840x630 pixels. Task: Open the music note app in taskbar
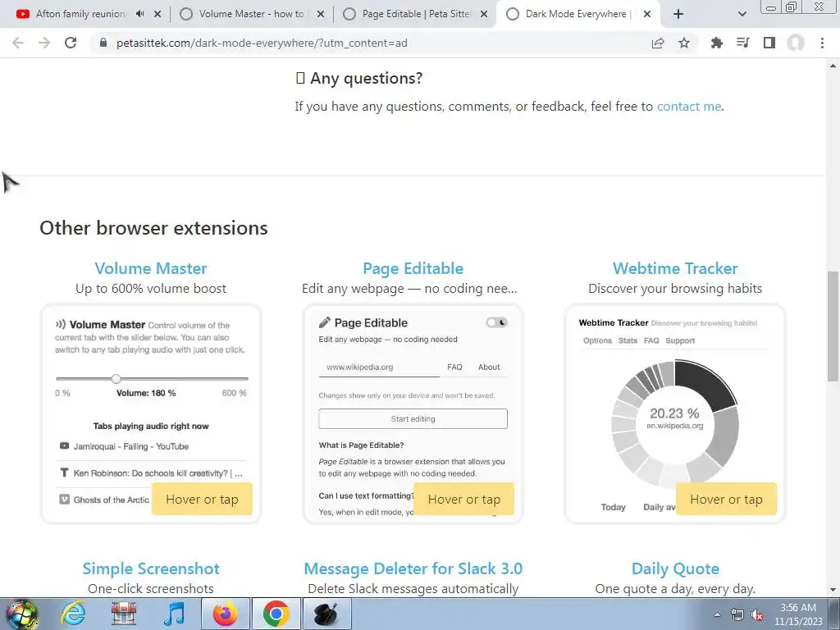(174, 614)
